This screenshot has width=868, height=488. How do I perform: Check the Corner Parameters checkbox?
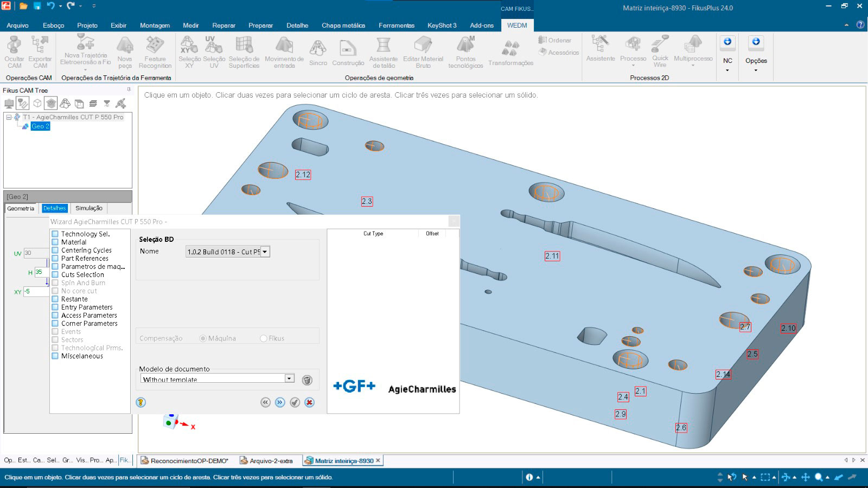(x=55, y=324)
